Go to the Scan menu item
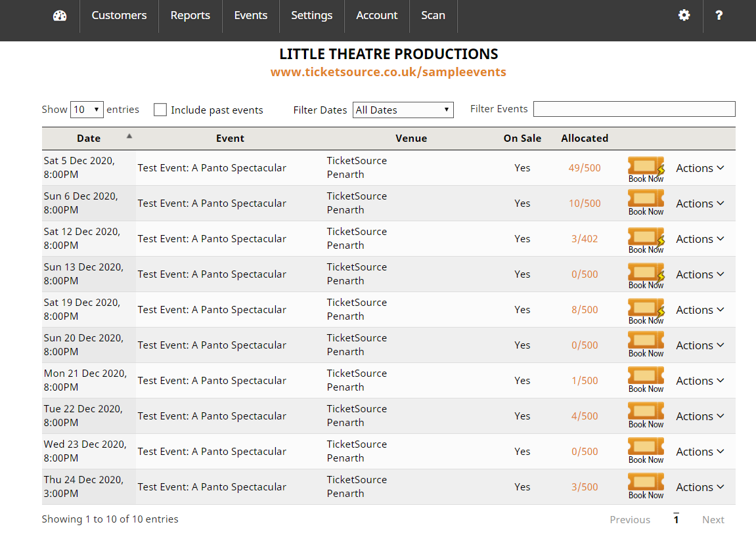 click(433, 16)
